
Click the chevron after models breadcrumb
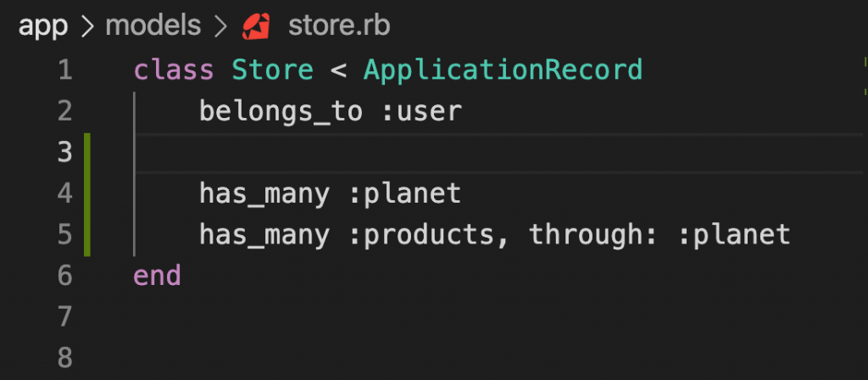click(x=221, y=26)
